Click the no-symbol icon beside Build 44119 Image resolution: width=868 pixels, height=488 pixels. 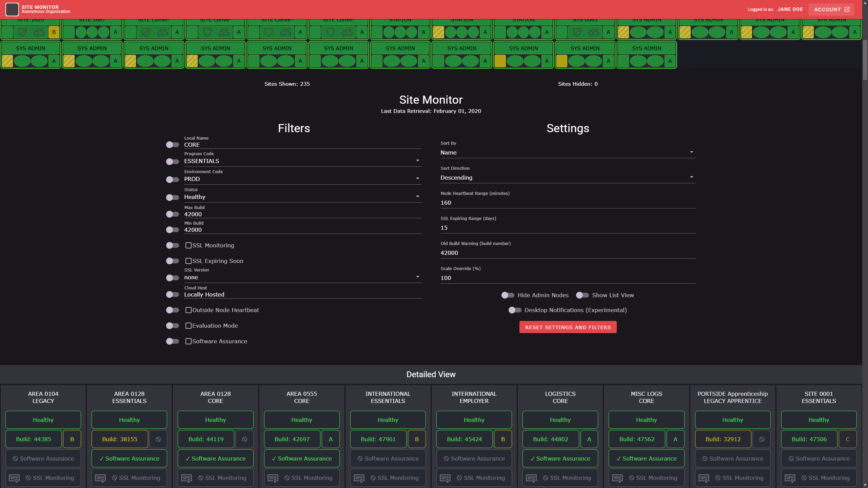coord(244,439)
